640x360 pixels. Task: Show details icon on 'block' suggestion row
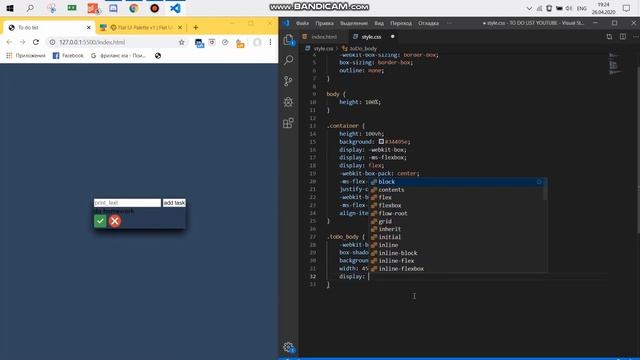tap(539, 182)
